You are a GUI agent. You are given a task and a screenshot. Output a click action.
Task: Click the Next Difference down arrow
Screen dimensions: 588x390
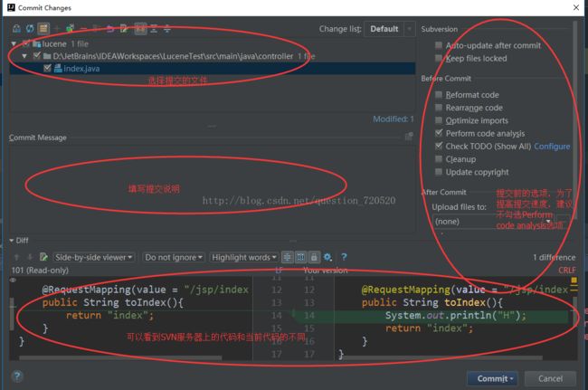30,257
